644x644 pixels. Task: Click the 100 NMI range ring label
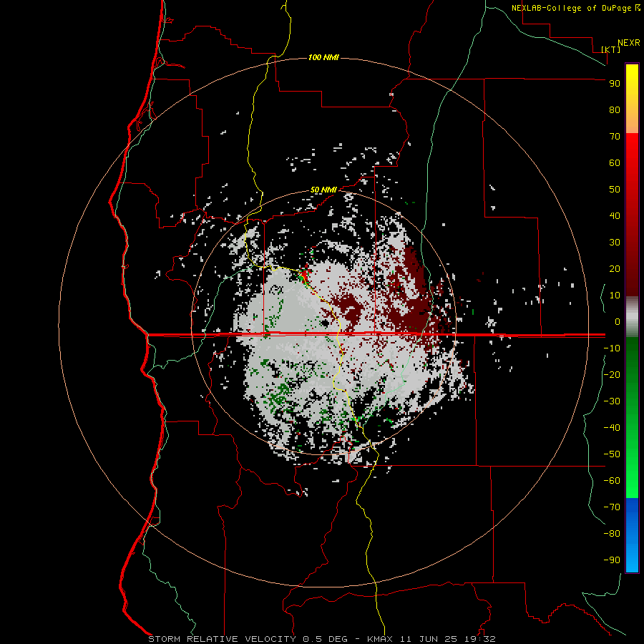click(x=323, y=57)
